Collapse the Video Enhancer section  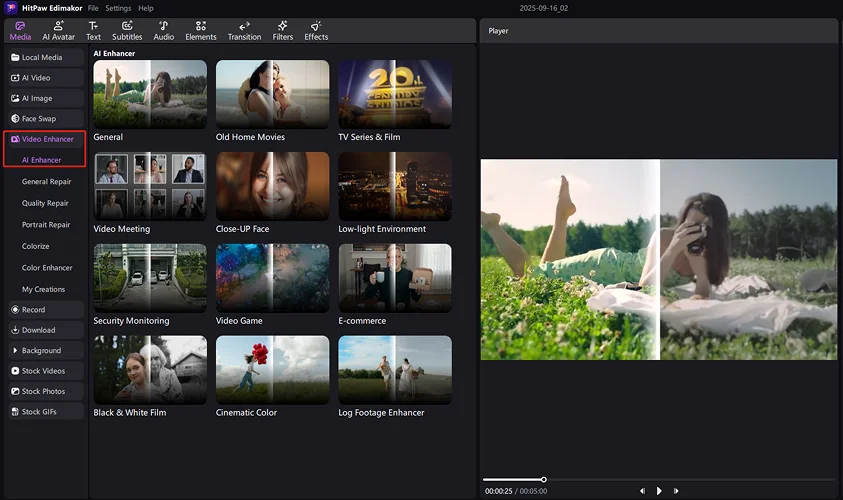coord(44,139)
